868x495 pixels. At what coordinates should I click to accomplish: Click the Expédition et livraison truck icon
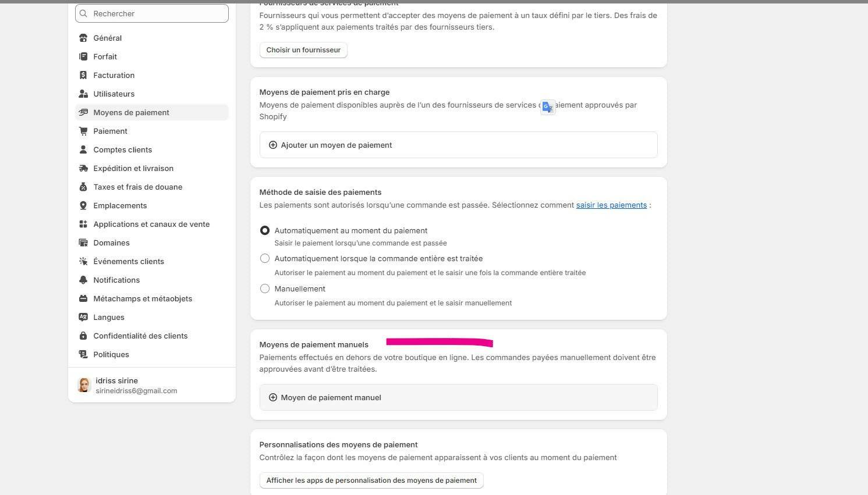(83, 168)
